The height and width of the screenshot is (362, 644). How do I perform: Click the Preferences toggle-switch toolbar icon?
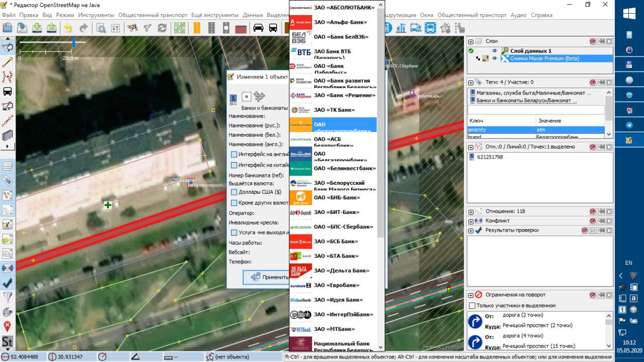[115, 28]
